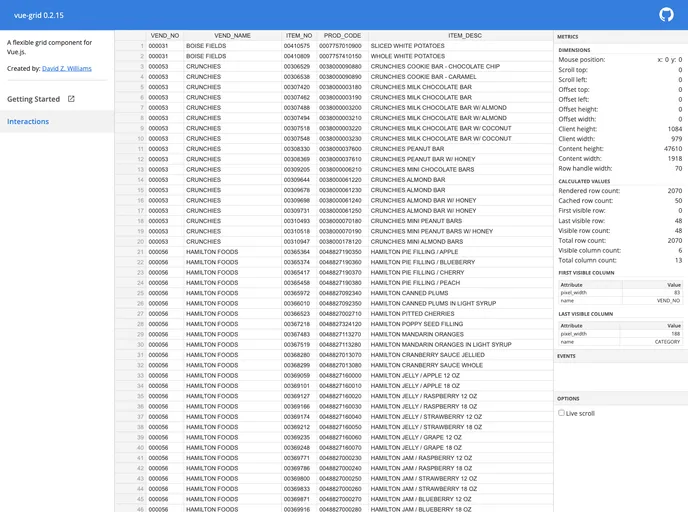Go to the Getting Started sidebar item
This screenshot has height=512, width=688.
point(34,99)
